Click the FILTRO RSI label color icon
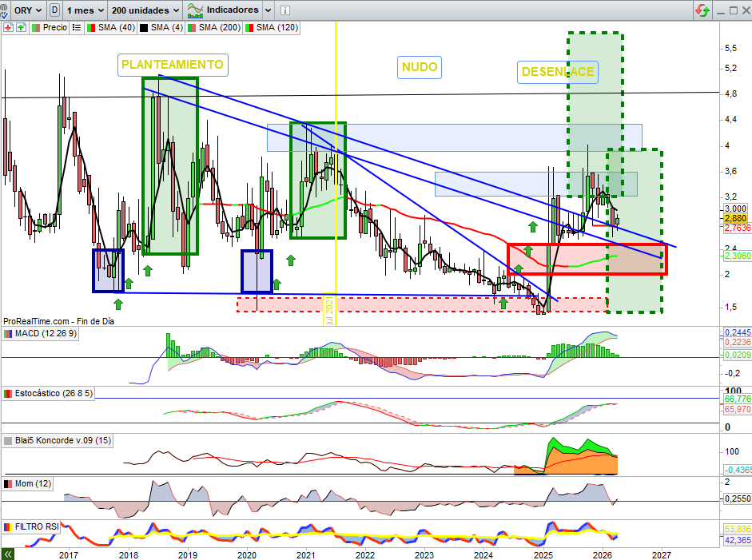This screenshot has height=560, width=752. click(x=8, y=527)
